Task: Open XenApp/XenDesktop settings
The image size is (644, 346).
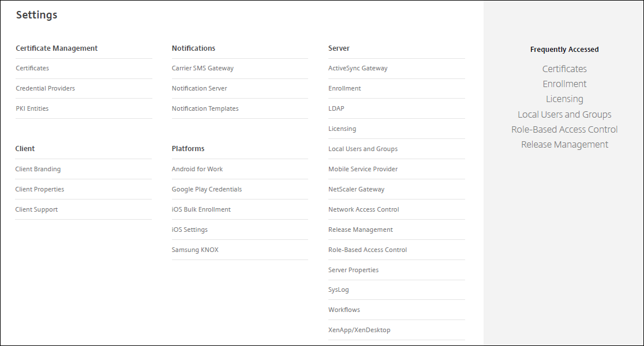Action: 359,330
